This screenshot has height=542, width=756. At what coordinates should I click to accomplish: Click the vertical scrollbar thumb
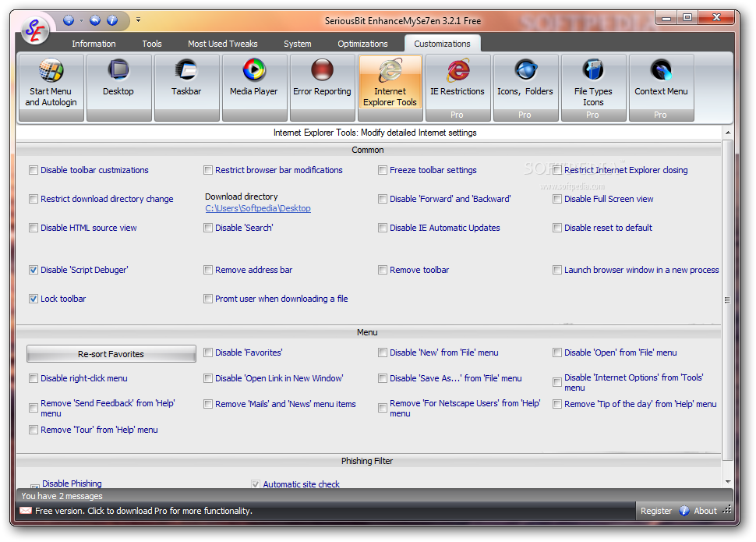pyautogui.click(x=728, y=299)
